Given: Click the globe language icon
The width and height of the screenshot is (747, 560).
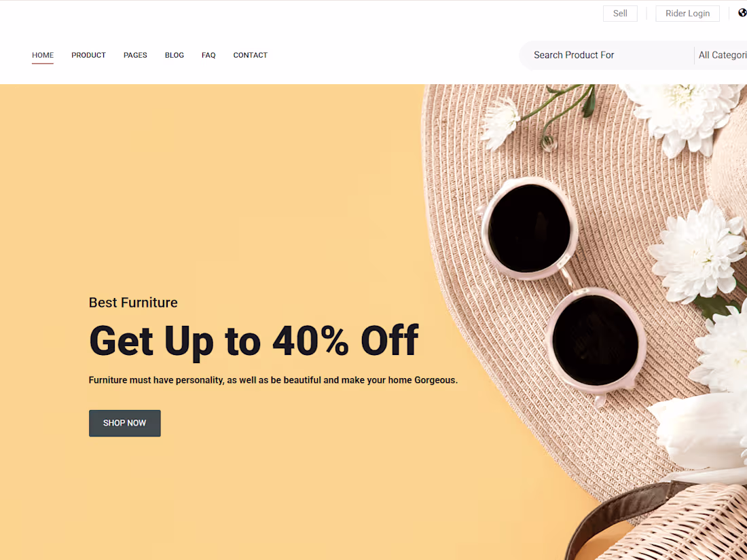Looking at the screenshot, I should click(743, 14).
